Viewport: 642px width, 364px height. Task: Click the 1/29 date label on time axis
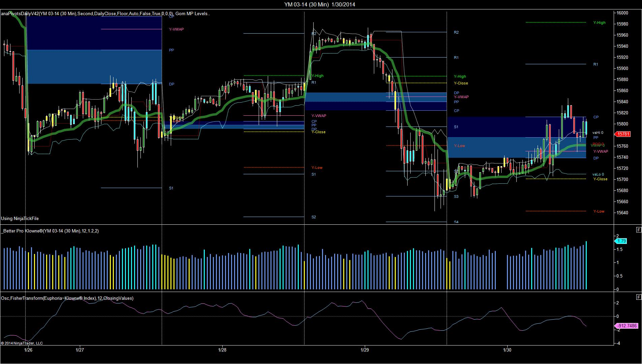[365, 350]
